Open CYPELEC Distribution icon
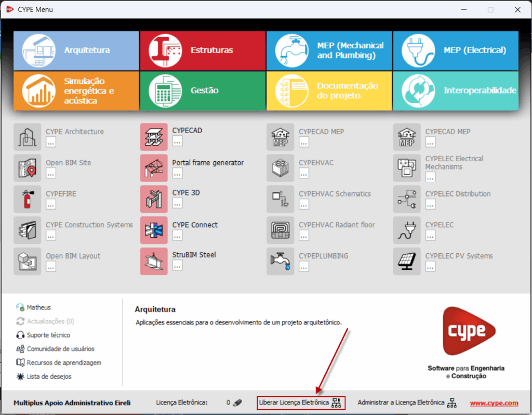The height and width of the screenshot is (415, 532). click(407, 199)
